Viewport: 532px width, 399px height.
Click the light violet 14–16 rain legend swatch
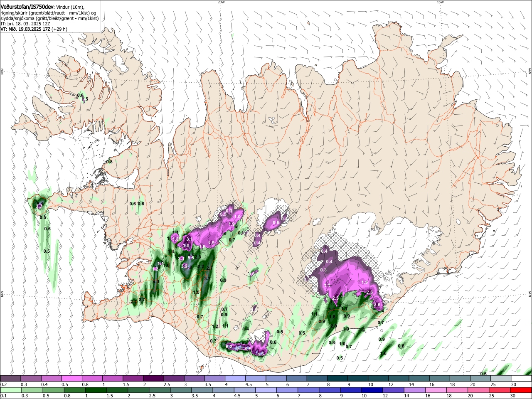click(x=414, y=390)
